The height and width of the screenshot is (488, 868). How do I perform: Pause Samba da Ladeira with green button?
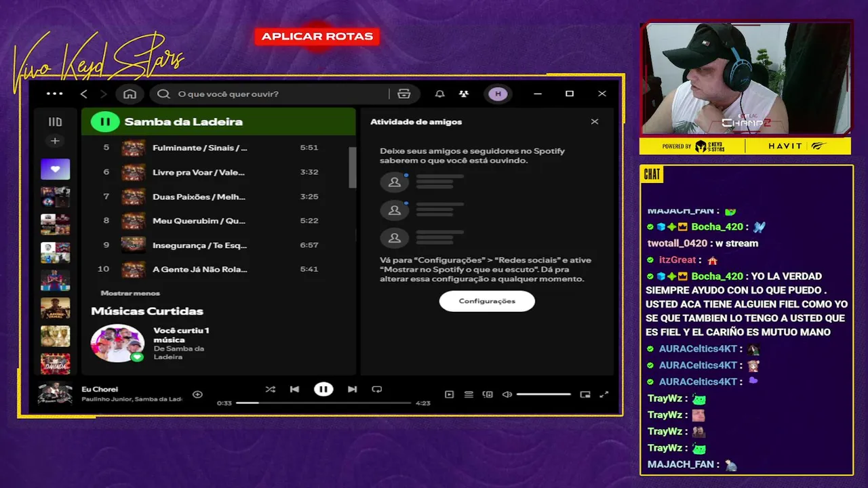105,122
